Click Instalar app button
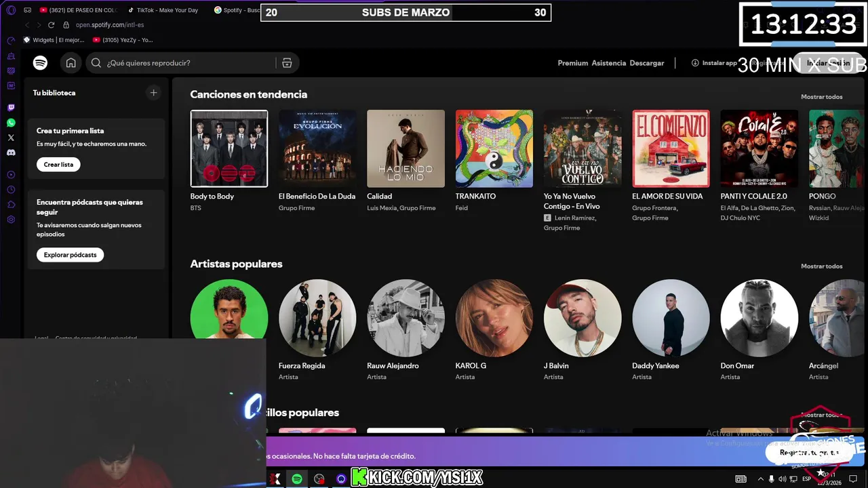This screenshot has width=868, height=488. pyautogui.click(x=714, y=63)
